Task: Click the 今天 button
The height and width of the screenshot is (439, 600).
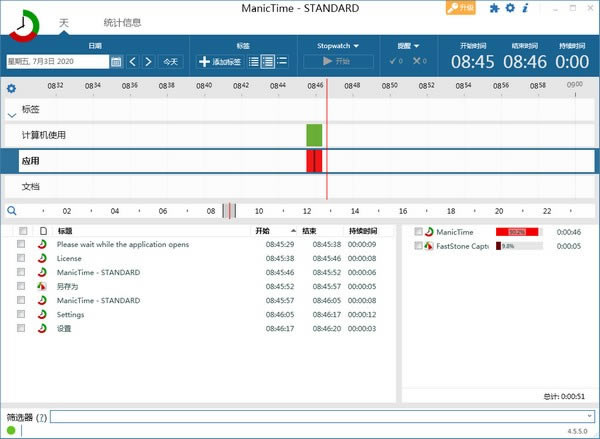Action: point(172,62)
